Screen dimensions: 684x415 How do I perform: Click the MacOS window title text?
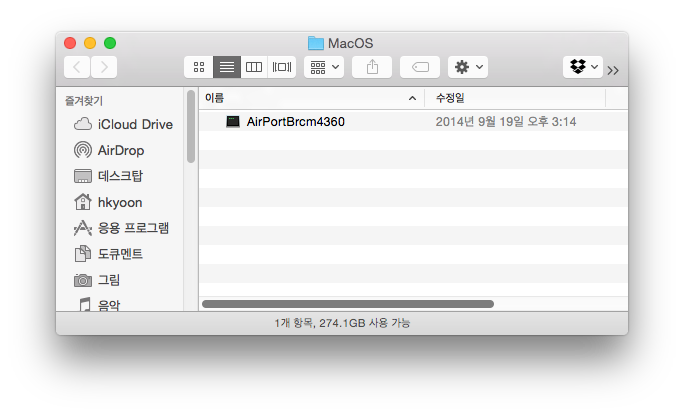(x=351, y=43)
